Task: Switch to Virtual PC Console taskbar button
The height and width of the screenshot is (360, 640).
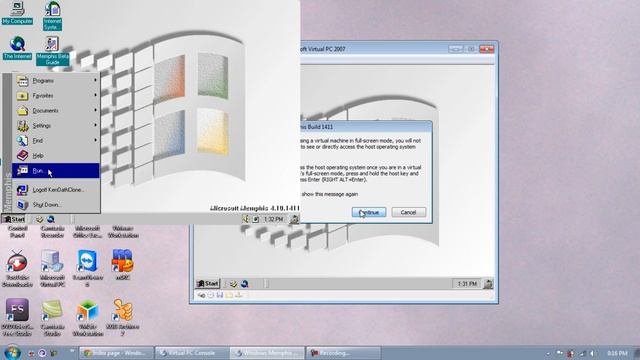Action: pyautogui.click(x=192, y=353)
